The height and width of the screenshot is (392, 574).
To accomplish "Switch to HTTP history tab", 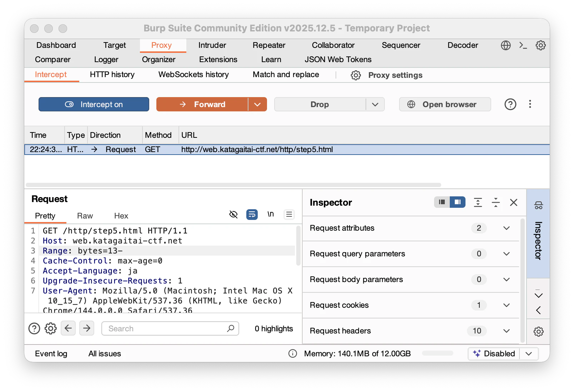I will click(x=112, y=75).
